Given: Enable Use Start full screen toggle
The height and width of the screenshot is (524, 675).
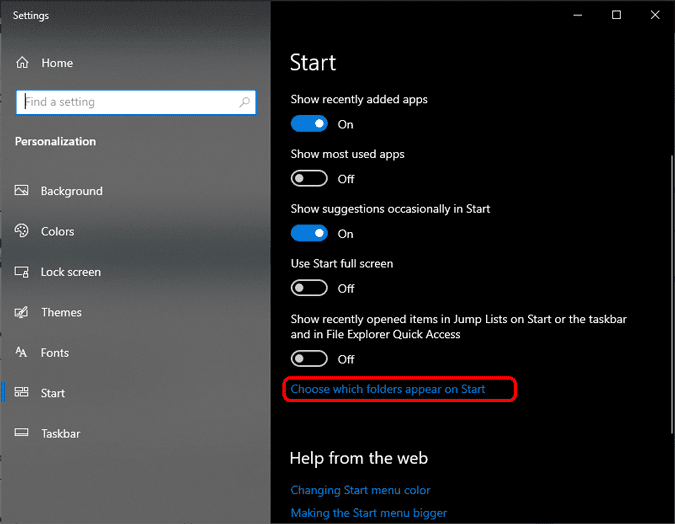Looking at the screenshot, I should tap(309, 288).
